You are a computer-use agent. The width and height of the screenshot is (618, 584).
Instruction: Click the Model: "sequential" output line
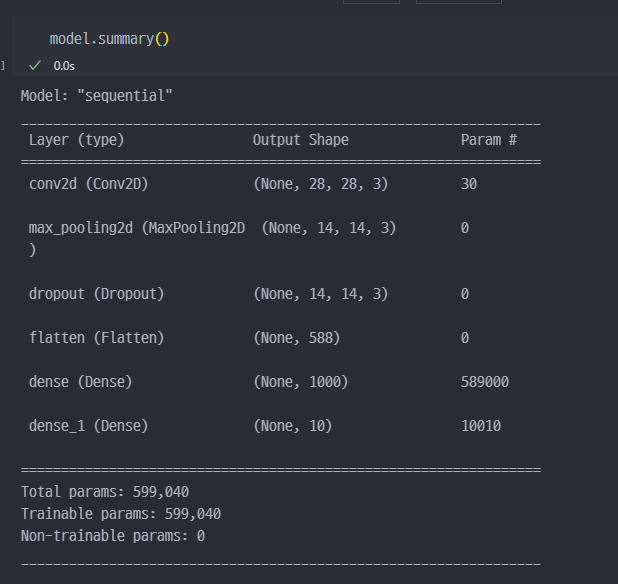(97, 96)
